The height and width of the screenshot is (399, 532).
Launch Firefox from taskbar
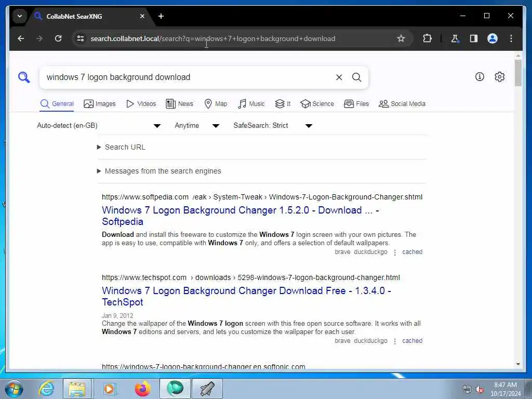coord(142,389)
